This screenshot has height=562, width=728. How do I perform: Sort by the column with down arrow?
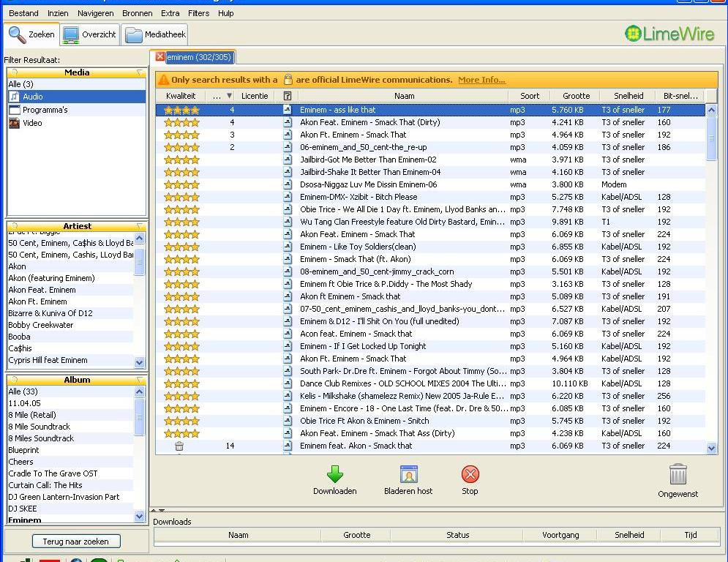point(220,96)
